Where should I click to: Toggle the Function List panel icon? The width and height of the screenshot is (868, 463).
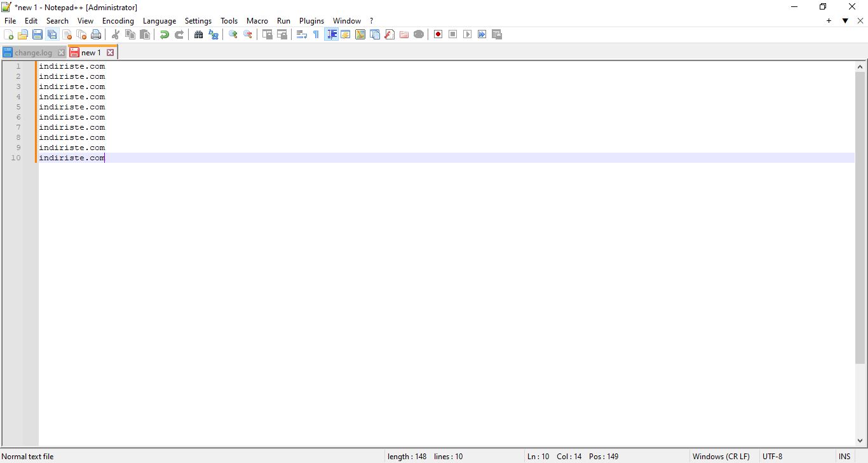pos(390,34)
